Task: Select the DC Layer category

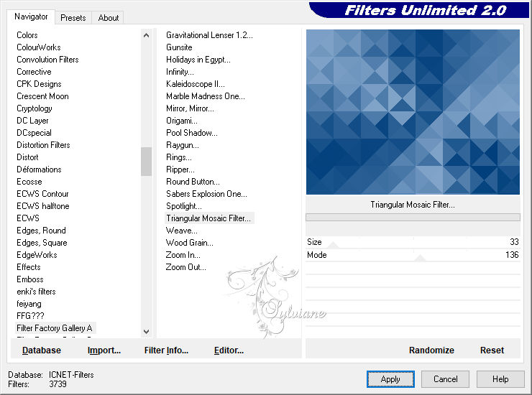Action: click(32, 121)
